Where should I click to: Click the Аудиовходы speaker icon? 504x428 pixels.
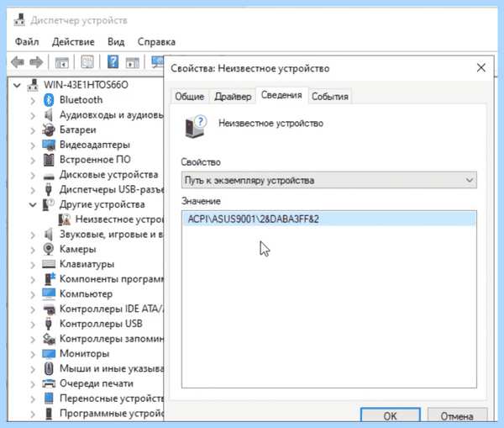pos(49,115)
